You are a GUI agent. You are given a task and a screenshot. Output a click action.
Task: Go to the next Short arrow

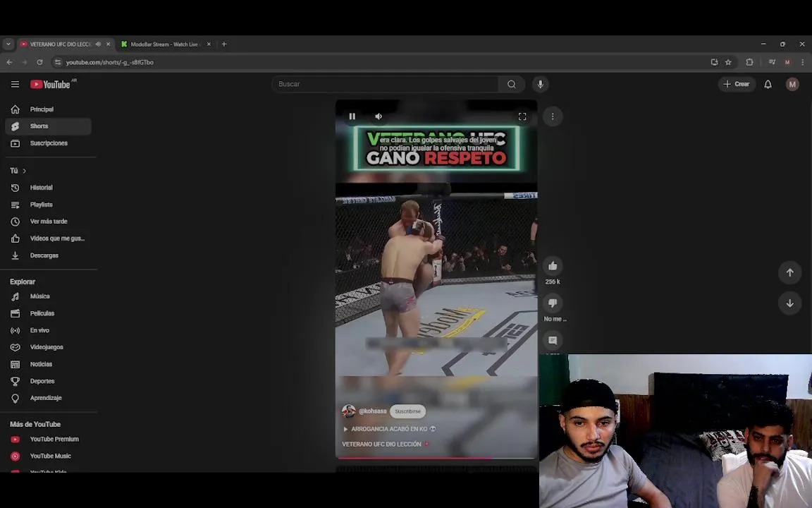pos(789,303)
